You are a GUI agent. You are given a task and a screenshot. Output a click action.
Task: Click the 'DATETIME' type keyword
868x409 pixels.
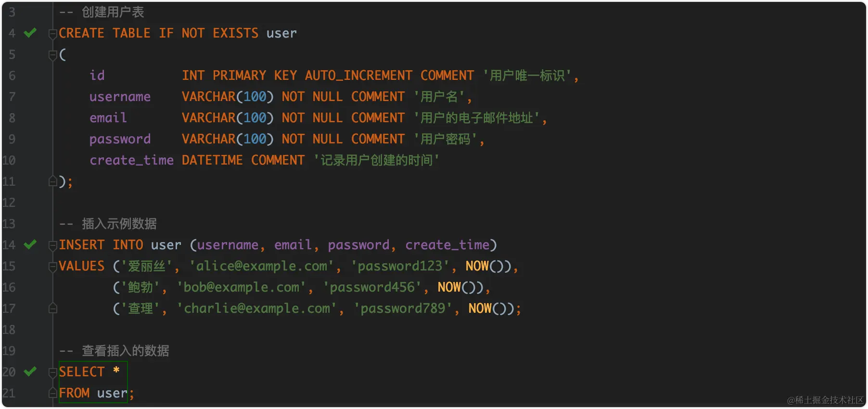(212, 160)
